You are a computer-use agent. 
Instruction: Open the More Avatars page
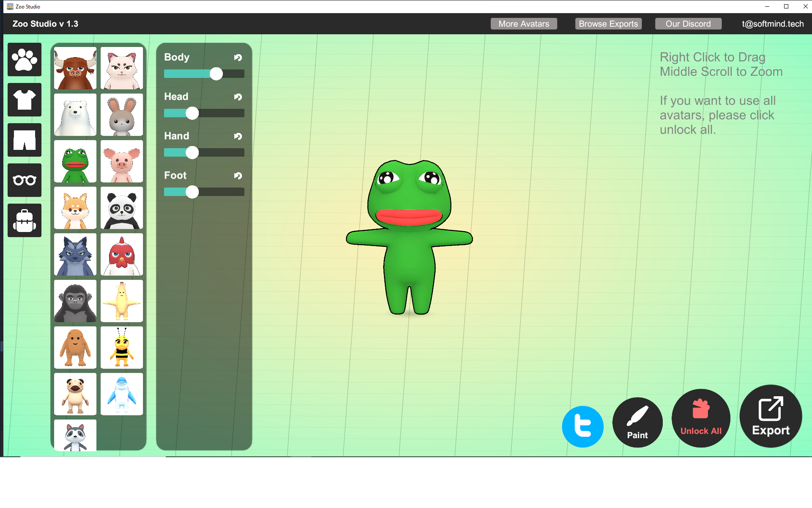[524, 24]
